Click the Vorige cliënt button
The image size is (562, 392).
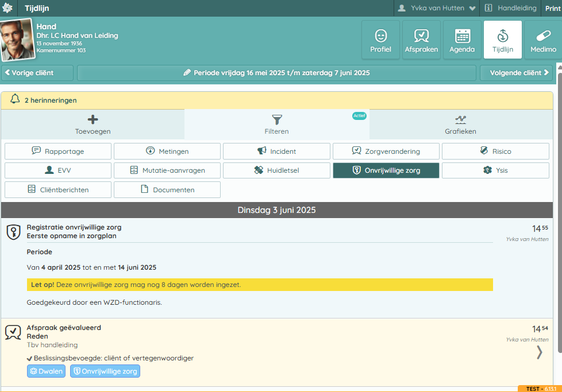pos(37,73)
